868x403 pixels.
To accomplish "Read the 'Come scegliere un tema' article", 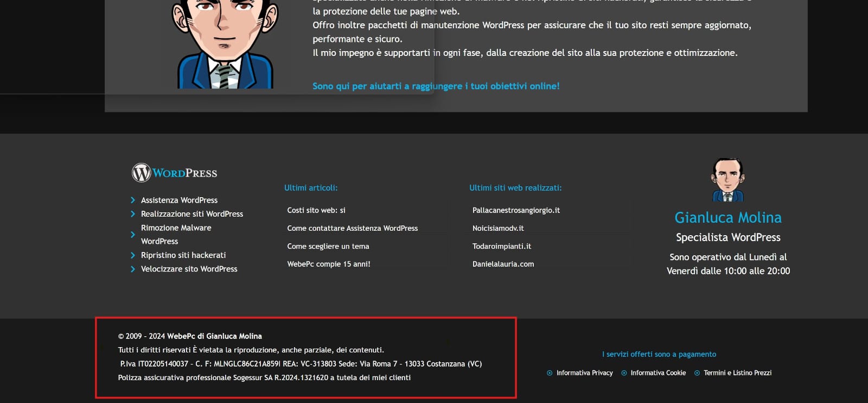I will pyautogui.click(x=328, y=246).
